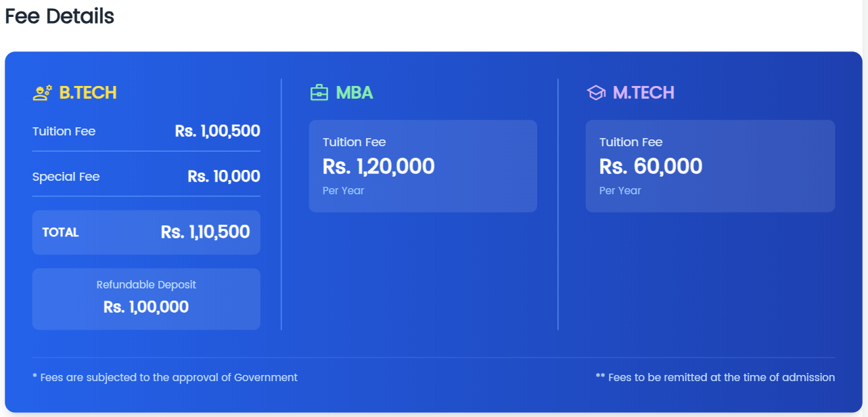The width and height of the screenshot is (868, 417).
Task: Click the Rs. 1,10,500 total amount
Action: tap(206, 232)
